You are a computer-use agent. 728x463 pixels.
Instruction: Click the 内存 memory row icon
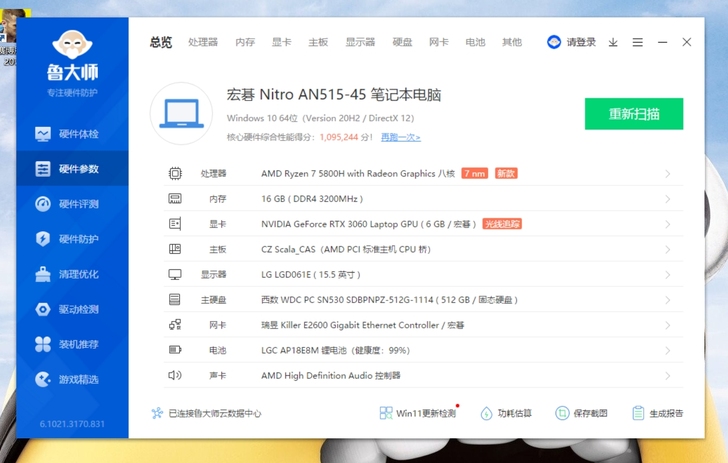[175, 199]
